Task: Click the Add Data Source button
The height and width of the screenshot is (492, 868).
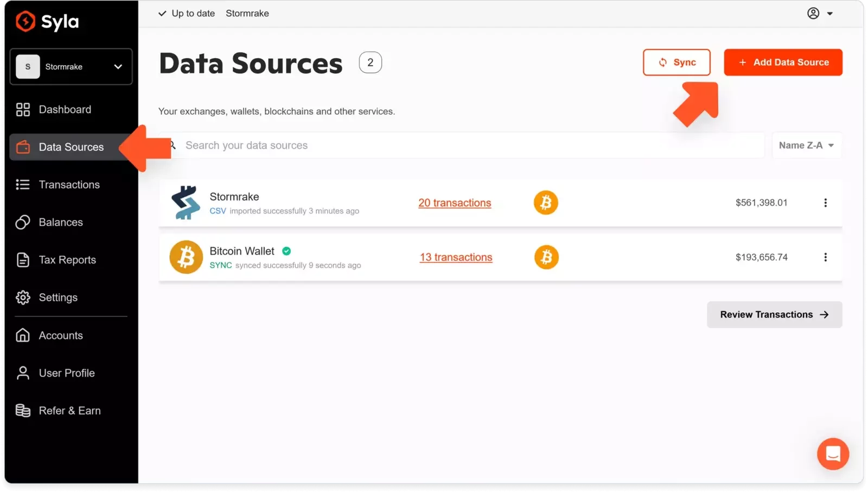Action: (x=783, y=62)
